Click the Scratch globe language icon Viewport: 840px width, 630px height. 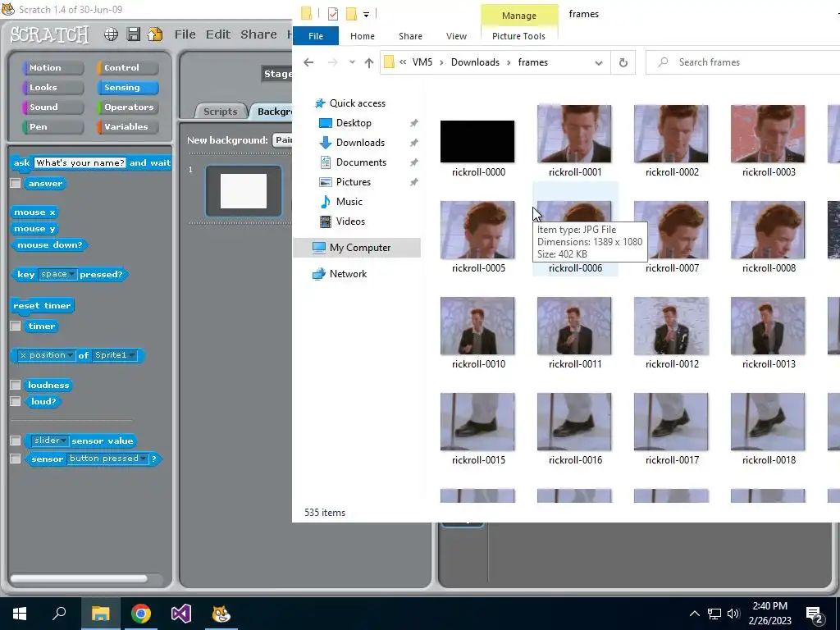[111, 34]
